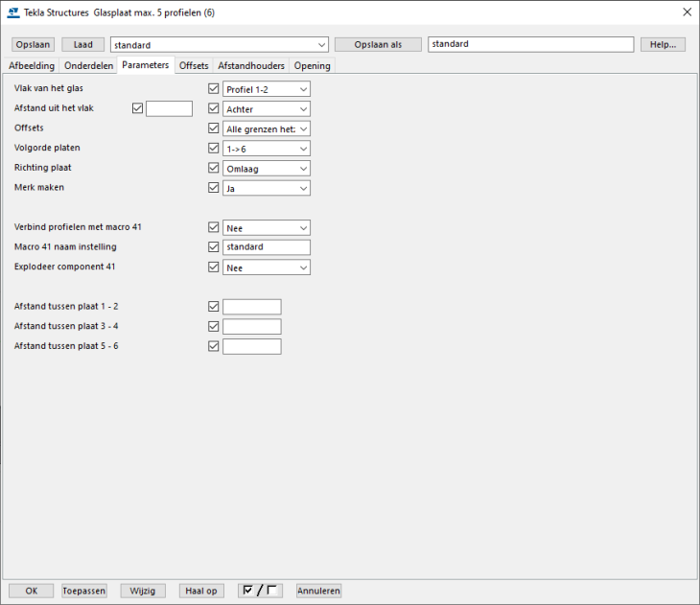The width and height of the screenshot is (700, 605).
Task: Open the Alle grenzen het dropdown
Action: [267, 129]
